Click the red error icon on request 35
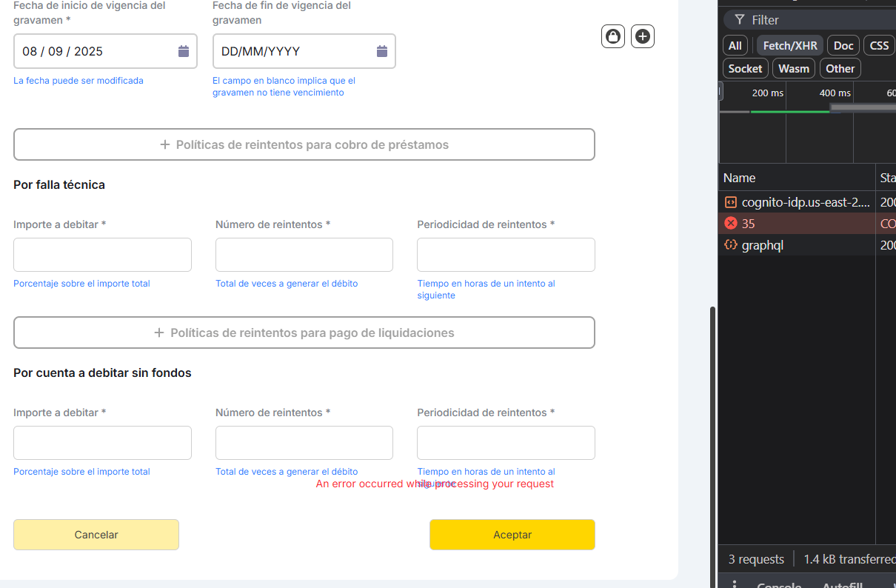This screenshot has height=588, width=896. [731, 223]
